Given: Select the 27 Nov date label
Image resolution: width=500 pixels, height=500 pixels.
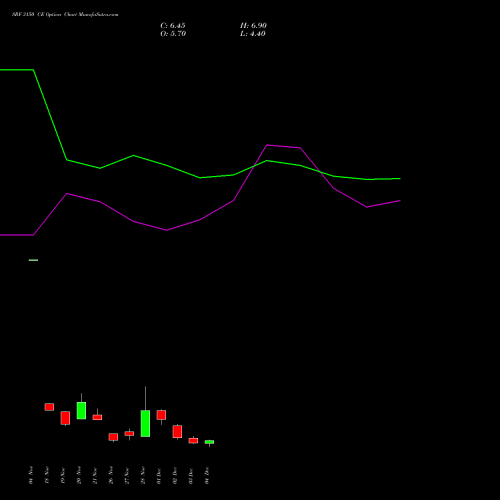Looking at the screenshot, I should click(127, 475).
